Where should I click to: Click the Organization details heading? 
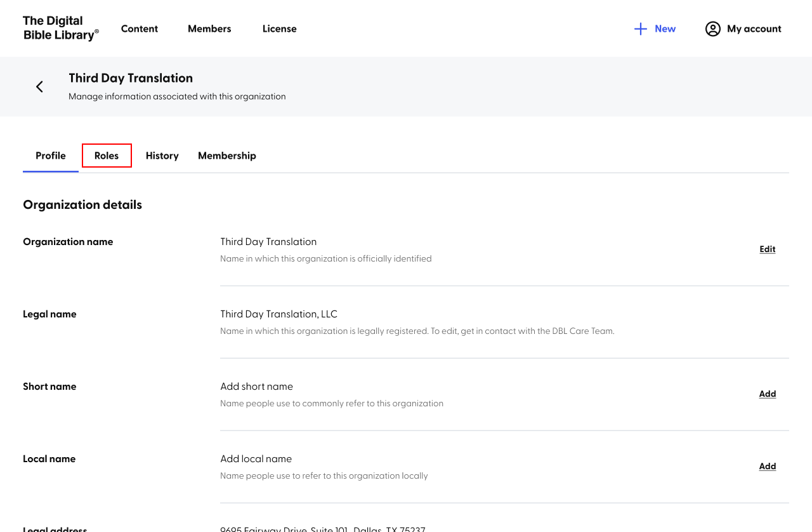point(82,204)
